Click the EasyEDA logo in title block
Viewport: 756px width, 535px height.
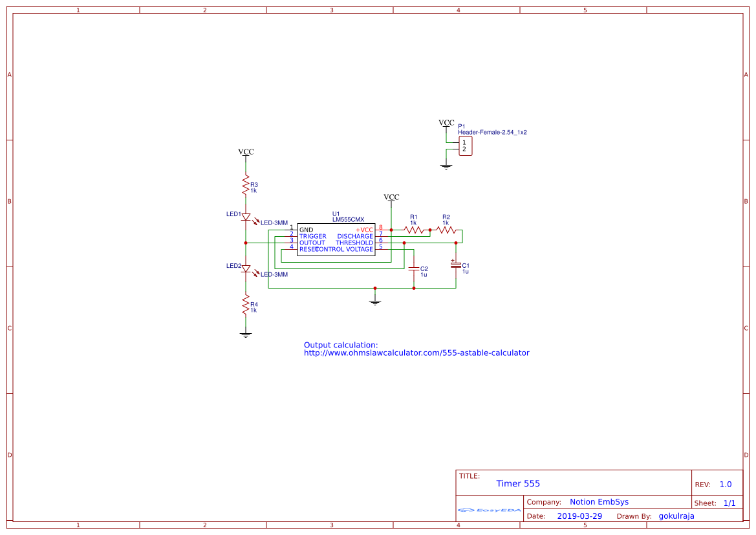pyautogui.click(x=490, y=509)
